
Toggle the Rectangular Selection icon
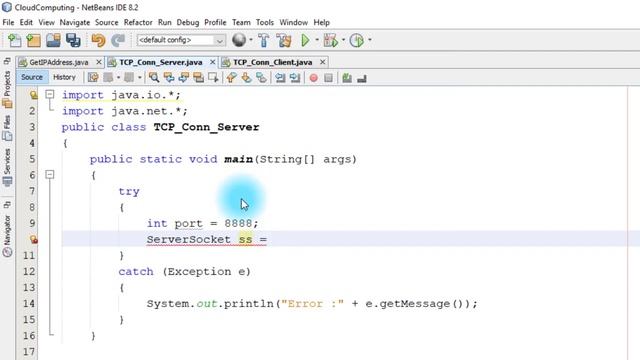[x=213, y=78]
